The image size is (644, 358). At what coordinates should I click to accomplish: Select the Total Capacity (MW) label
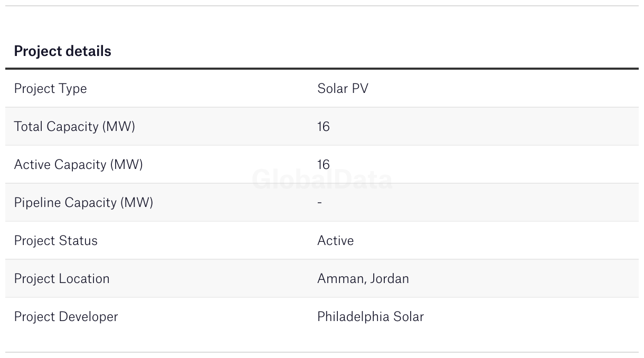74,127
